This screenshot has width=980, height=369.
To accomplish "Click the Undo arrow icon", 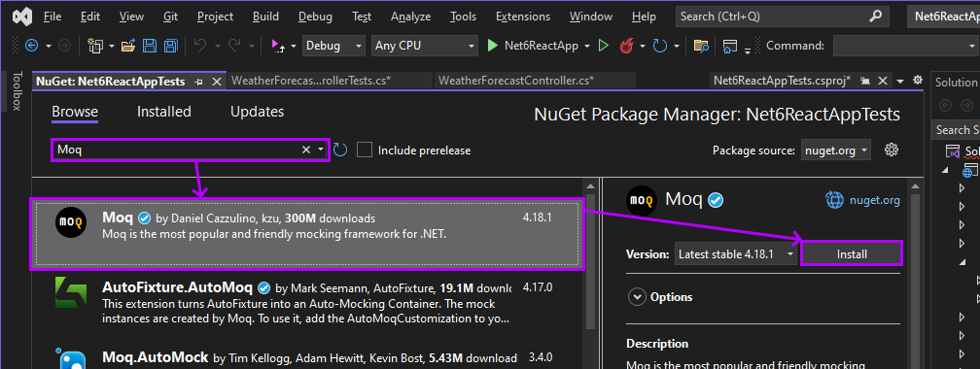I will pos(200,46).
